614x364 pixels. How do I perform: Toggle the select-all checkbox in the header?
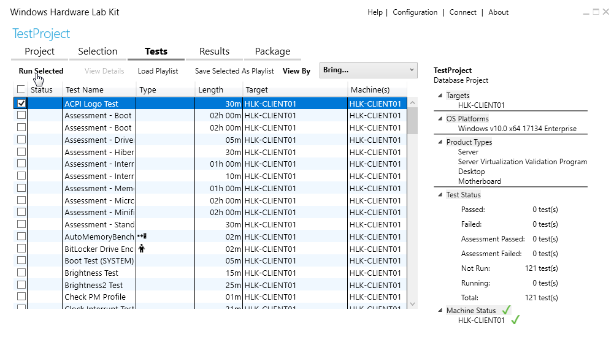click(x=21, y=89)
